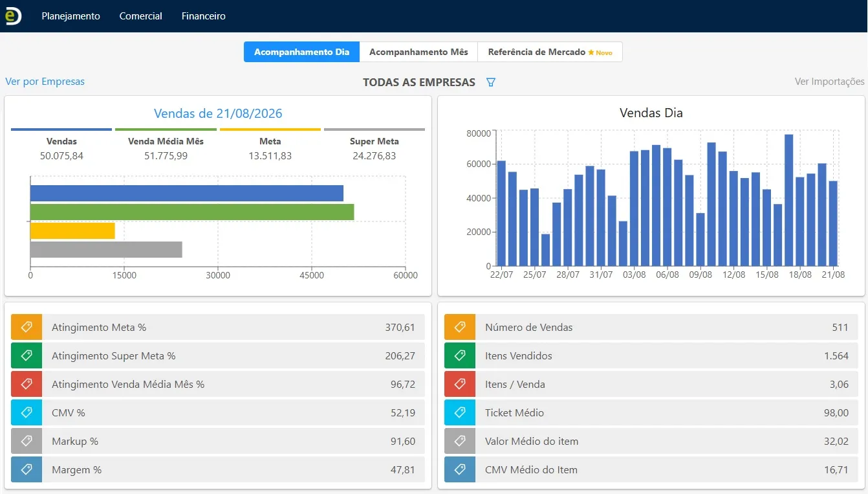The image size is (868, 494).
Task: Open the Planejamento menu
Action: (71, 16)
